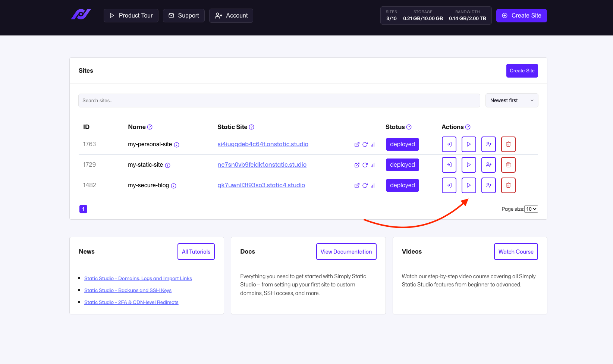Show info for my-secure-blog name
The image size is (613, 364).
point(174,186)
